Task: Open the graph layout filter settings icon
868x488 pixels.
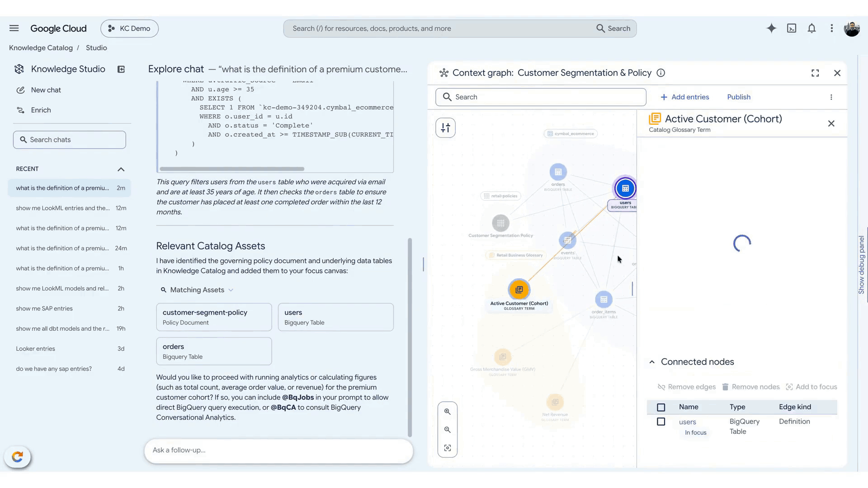Action: [x=445, y=128]
